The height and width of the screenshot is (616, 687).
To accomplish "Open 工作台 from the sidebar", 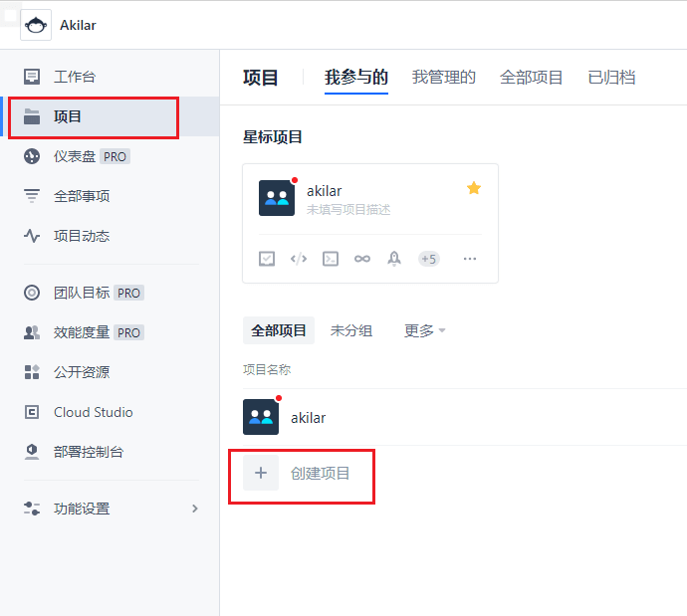I will [x=75, y=77].
